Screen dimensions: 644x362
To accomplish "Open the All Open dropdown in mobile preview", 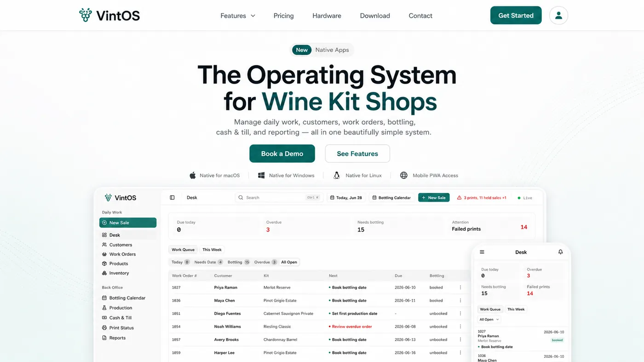I will coord(489,319).
